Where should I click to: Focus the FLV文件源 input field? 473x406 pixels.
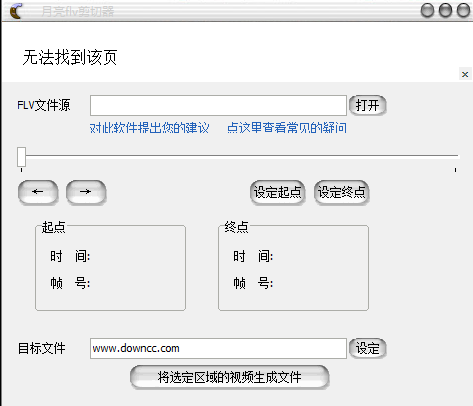(218, 106)
